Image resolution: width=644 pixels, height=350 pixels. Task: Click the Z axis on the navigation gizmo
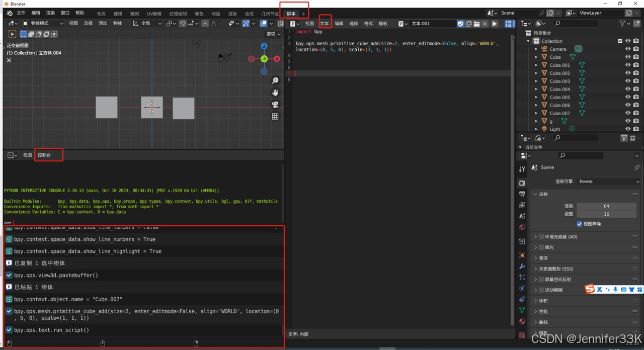(264, 46)
